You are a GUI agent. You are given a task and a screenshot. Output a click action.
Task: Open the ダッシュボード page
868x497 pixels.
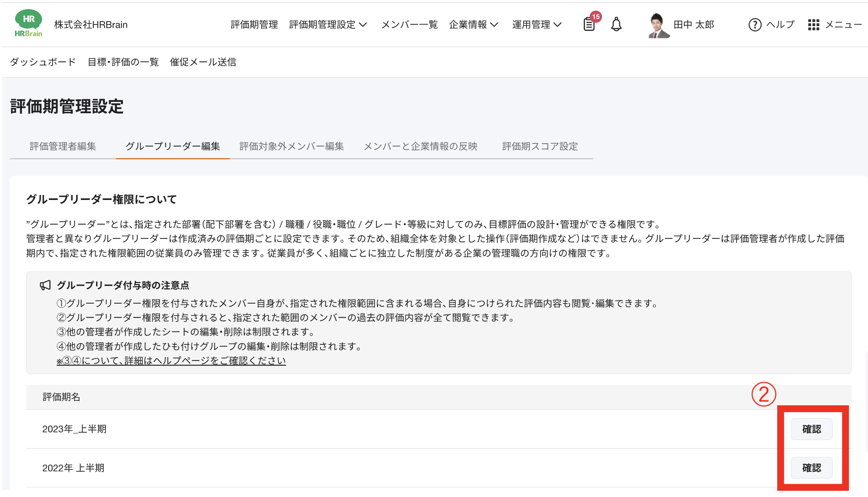pos(43,61)
